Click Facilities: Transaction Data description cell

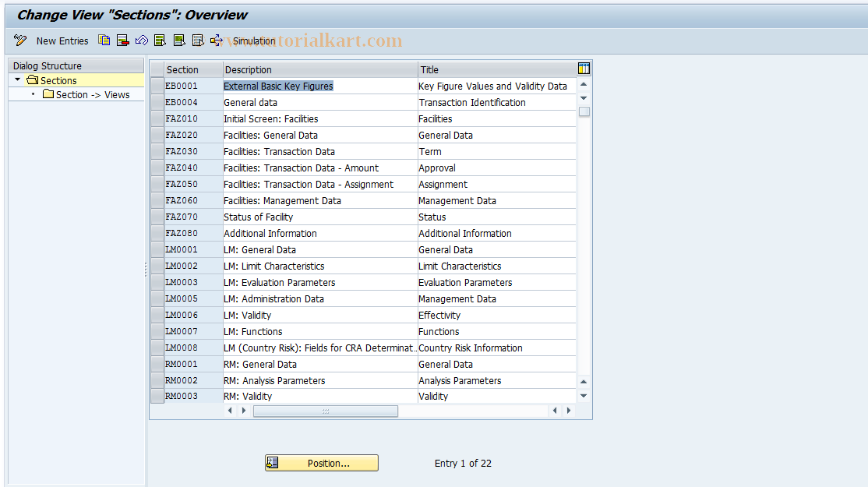pyautogui.click(x=320, y=152)
